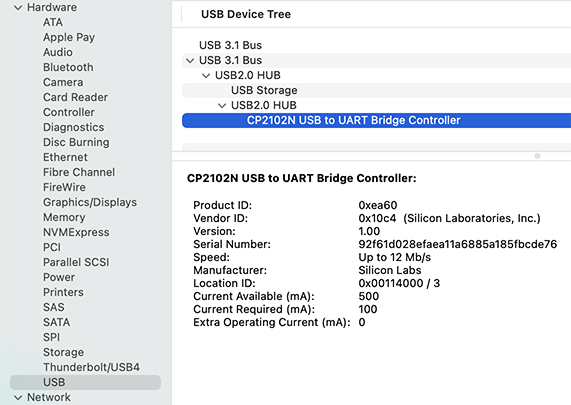Open the Storage hardware category
Viewport: 571px width, 405px height.
(63, 352)
